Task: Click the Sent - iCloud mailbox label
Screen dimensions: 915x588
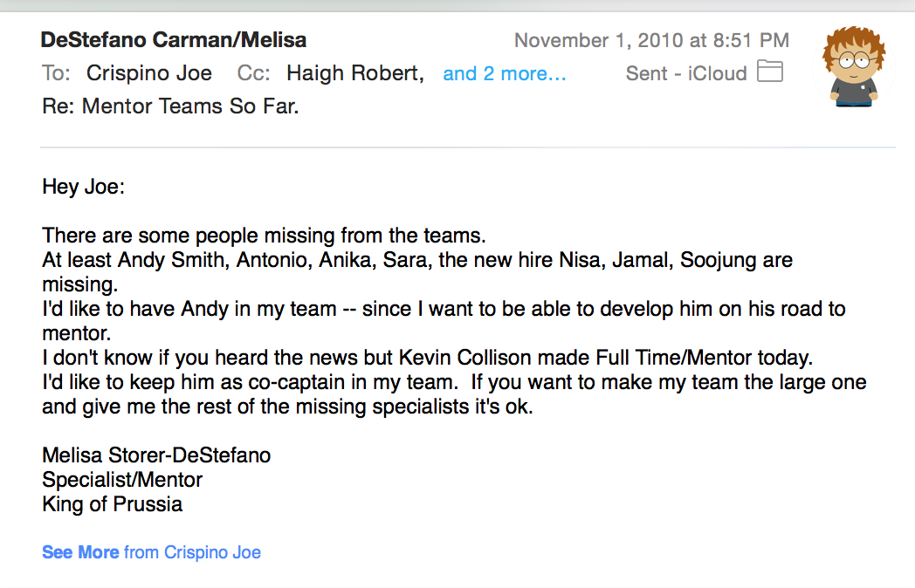Action: click(x=686, y=73)
